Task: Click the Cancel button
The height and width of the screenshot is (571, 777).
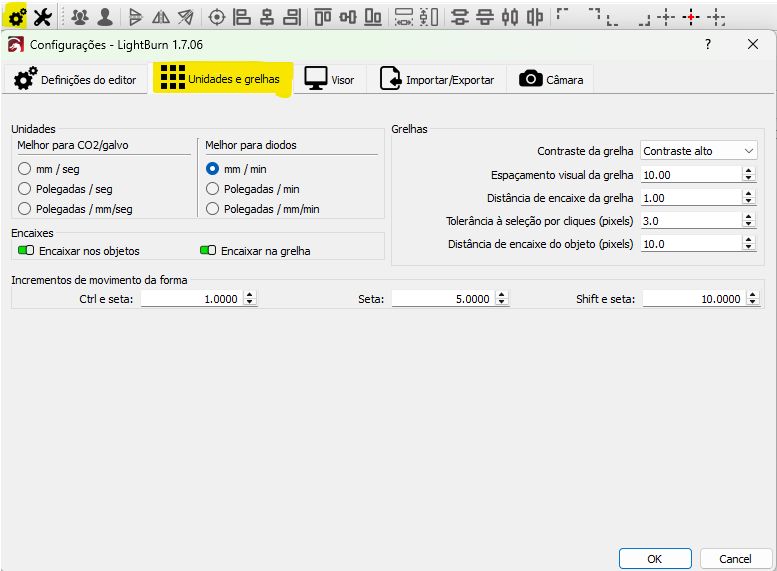Action: (735, 558)
